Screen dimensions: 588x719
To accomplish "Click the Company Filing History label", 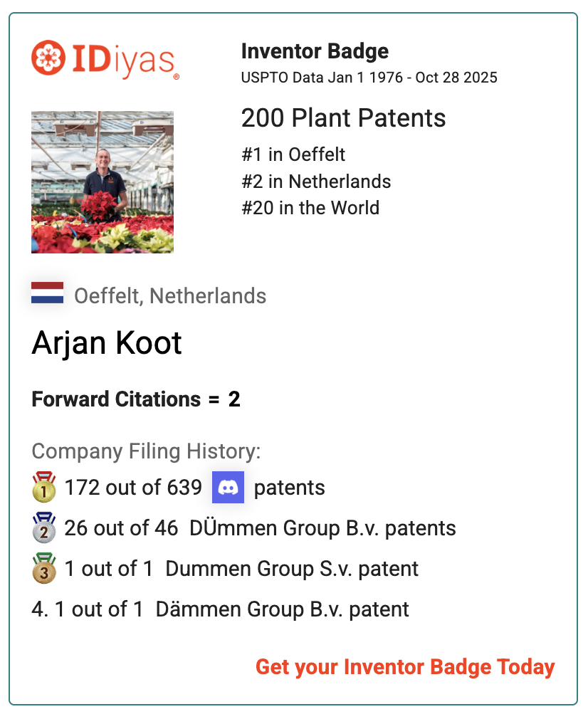I will click(x=147, y=451).
